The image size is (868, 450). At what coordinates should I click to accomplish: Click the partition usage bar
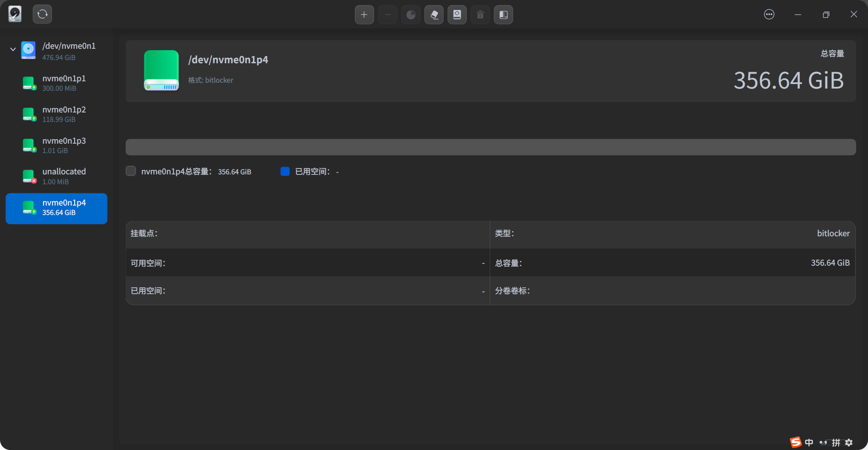[x=491, y=147]
